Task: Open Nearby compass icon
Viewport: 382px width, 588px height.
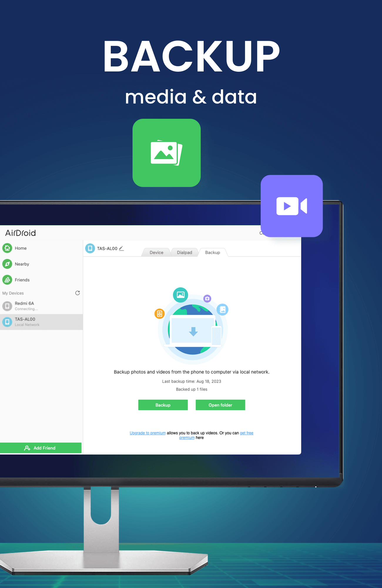Action: tap(7, 264)
